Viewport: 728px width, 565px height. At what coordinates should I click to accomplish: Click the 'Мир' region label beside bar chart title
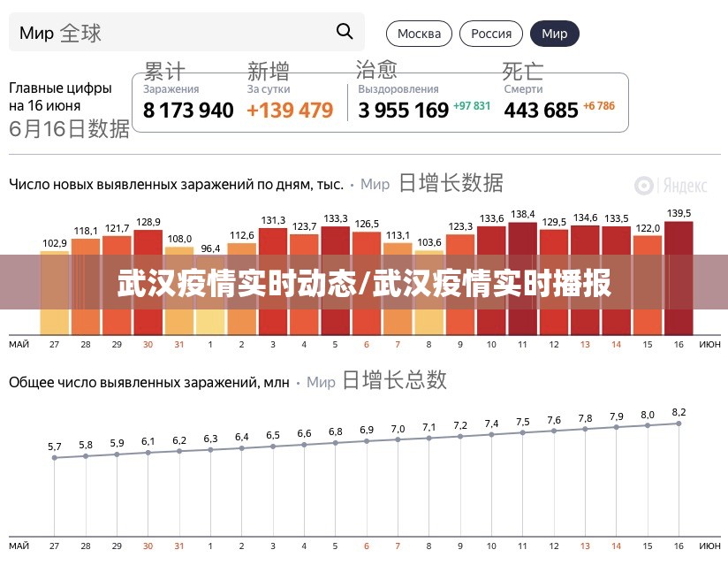coord(375,185)
